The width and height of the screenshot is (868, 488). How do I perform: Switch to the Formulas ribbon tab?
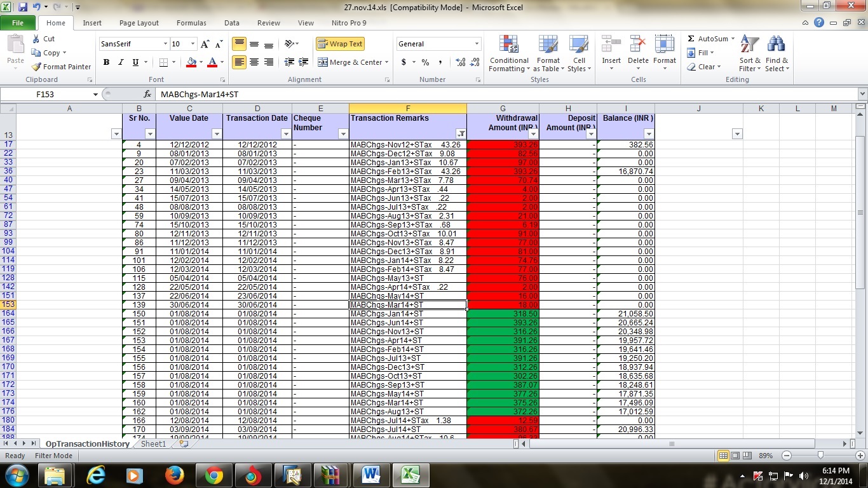(x=191, y=23)
